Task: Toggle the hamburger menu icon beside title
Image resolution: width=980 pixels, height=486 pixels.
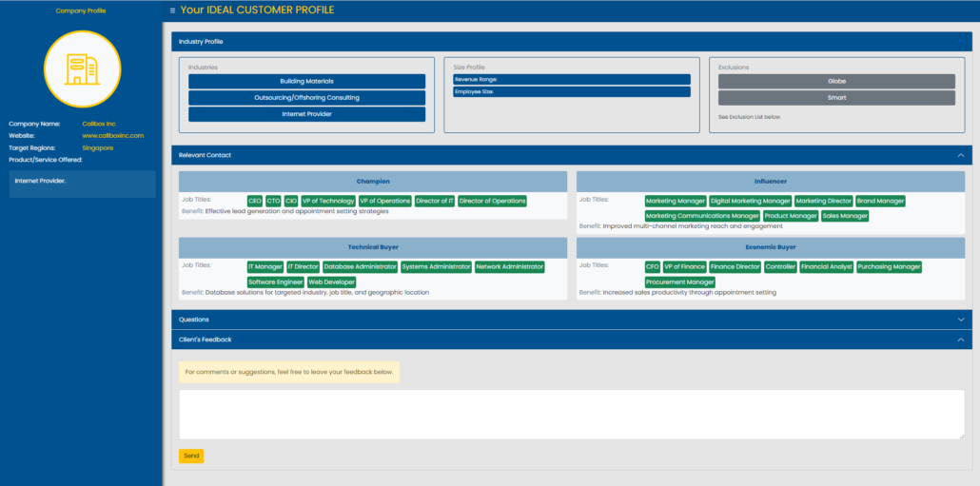Action: point(172,10)
